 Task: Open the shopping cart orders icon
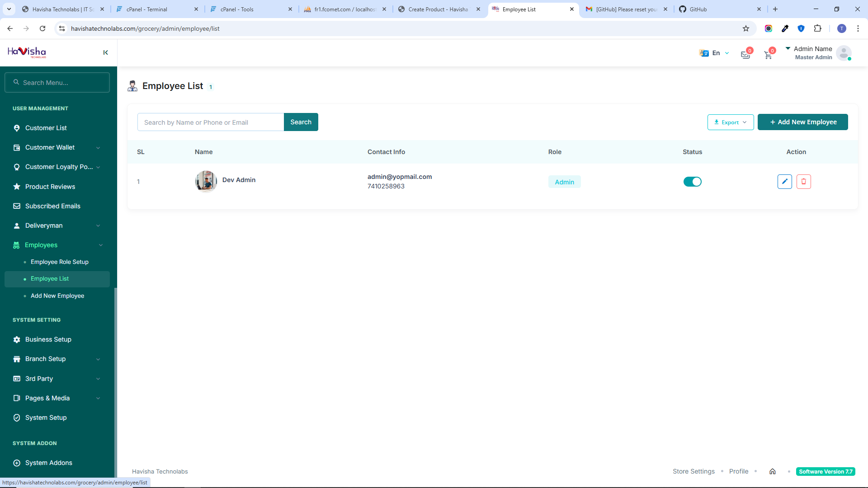pyautogui.click(x=768, y=55)
